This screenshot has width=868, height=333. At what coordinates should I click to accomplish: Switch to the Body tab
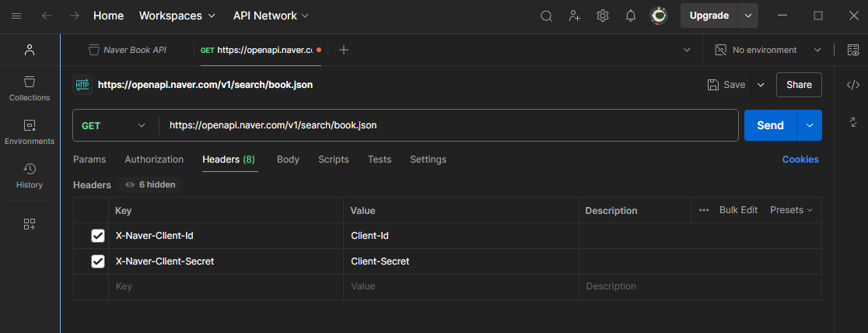[288, 159]
